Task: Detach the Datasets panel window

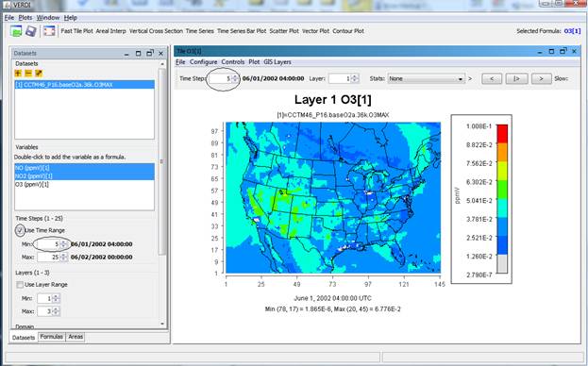Action: pos(150,53)
